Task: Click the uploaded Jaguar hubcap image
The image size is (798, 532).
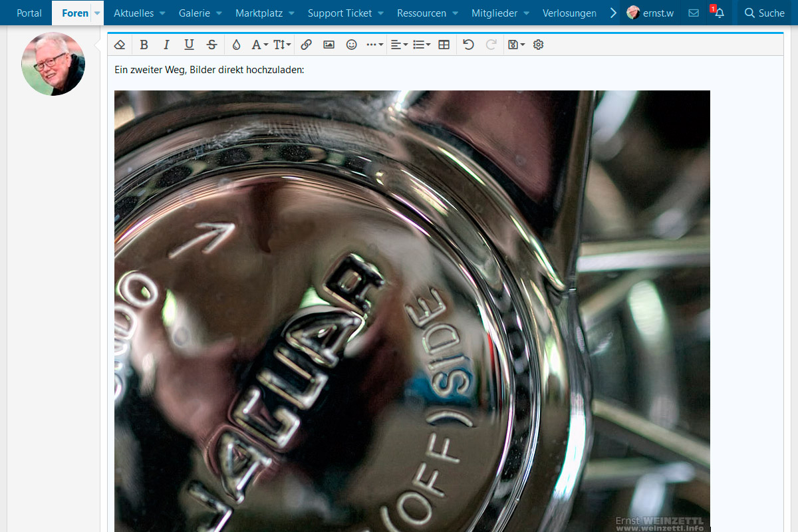Action: pyautogui.click(x=412, y=311)
